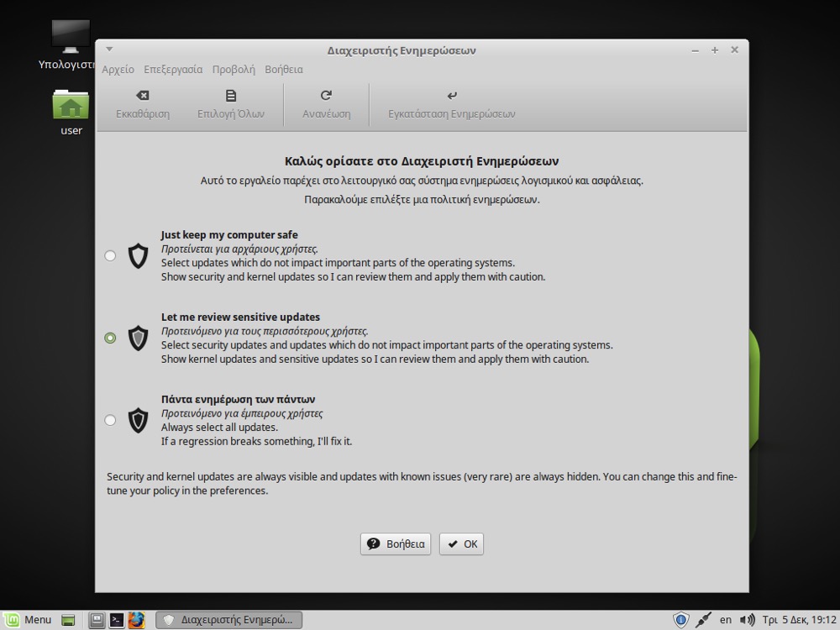
Task: Click the text 'Always select all updates.'
Action: tap(219, 428)
